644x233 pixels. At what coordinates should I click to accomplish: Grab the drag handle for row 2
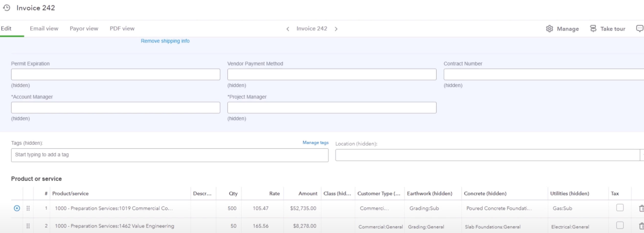click(28, 226)
